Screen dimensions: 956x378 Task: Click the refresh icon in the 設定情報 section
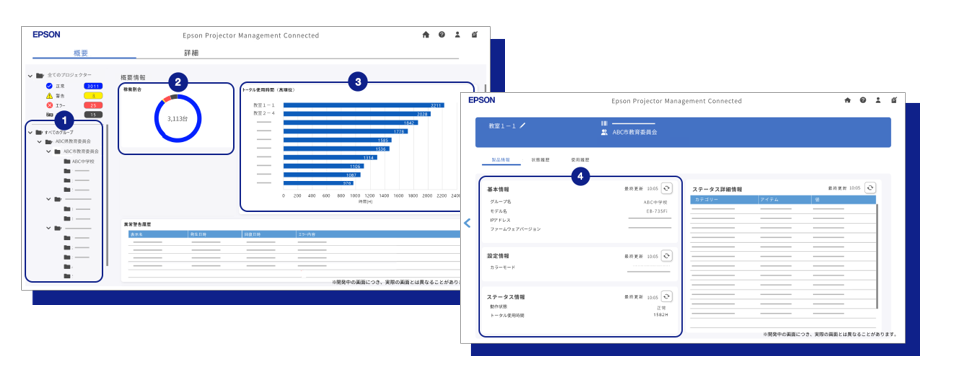[666, 256]
